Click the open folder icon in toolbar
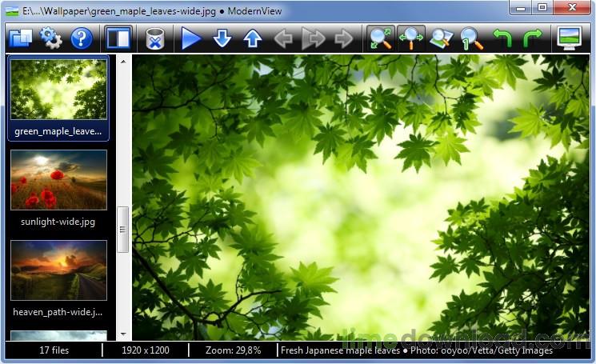 tap(19, 38)
